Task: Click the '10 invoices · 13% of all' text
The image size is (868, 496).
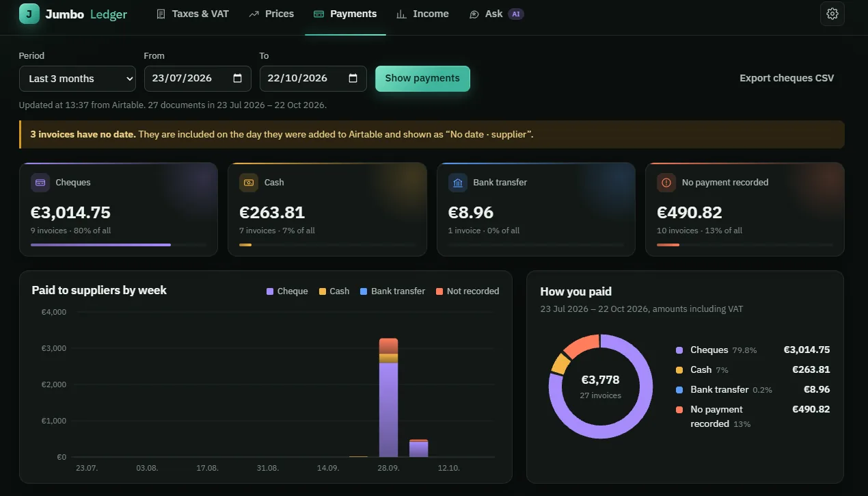Action: click(699, 231)
